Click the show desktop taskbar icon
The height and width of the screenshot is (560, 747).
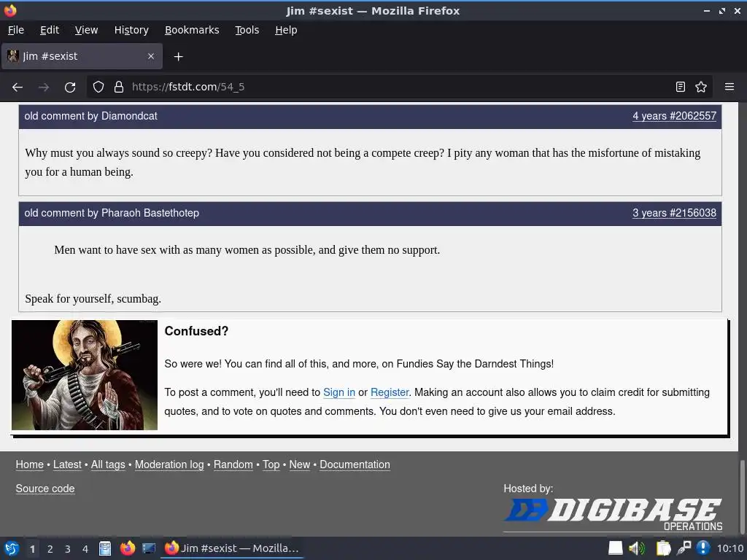tap(149, 548)
